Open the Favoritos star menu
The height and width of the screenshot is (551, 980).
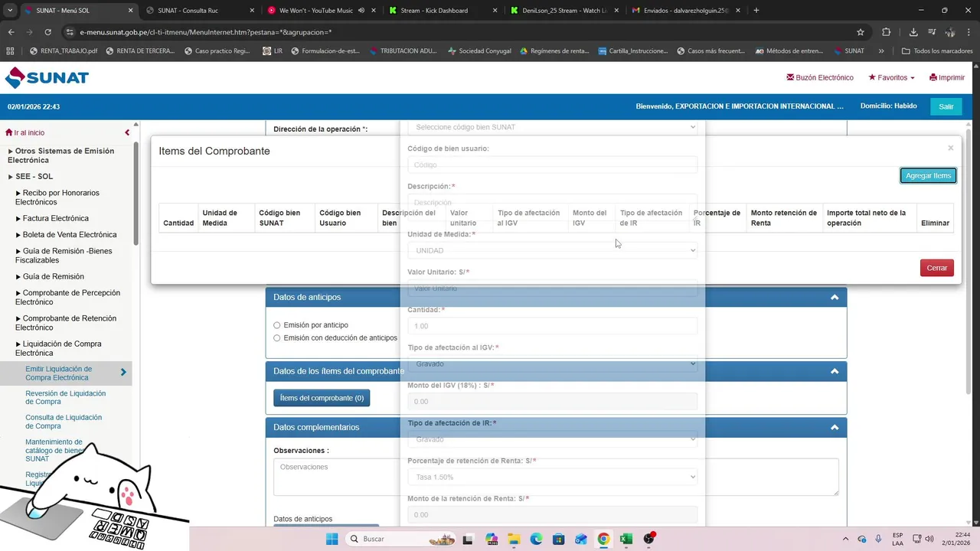[891, 77]
